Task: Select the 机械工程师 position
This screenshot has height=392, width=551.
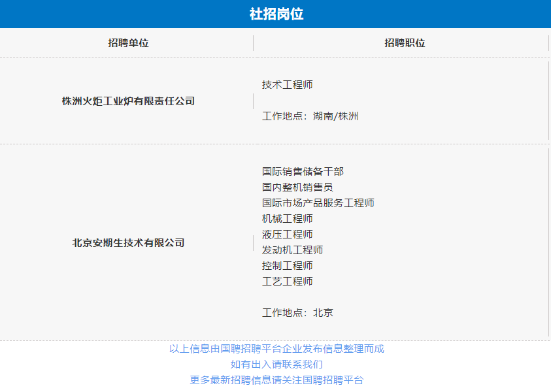Action: (x=287, y=219)
